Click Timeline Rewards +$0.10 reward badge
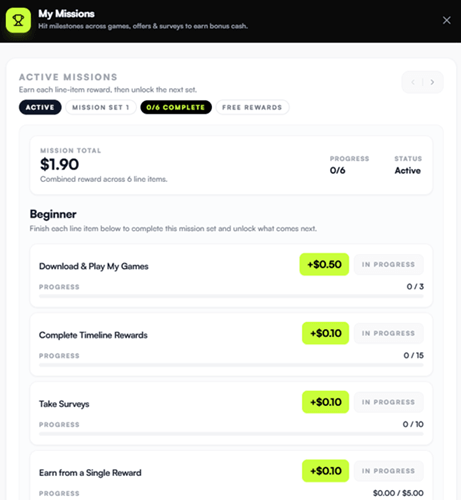Screen dimensions: 461x500 [325, 333]
